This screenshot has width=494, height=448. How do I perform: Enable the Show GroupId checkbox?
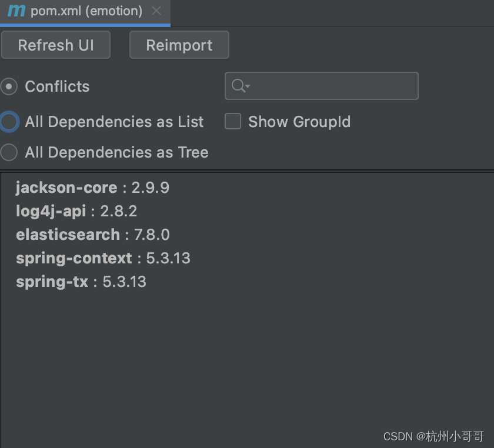(233, 121)
